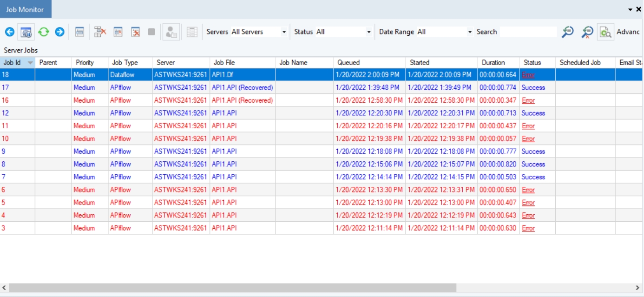Click the green refresh icon
Image resolution: width=644 pixels, height=297 pixels.
coord(43,32)
